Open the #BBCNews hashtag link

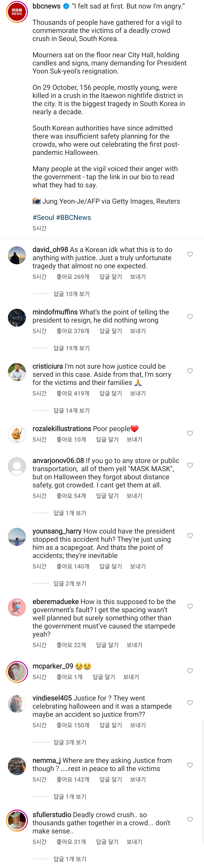[73, 217]
